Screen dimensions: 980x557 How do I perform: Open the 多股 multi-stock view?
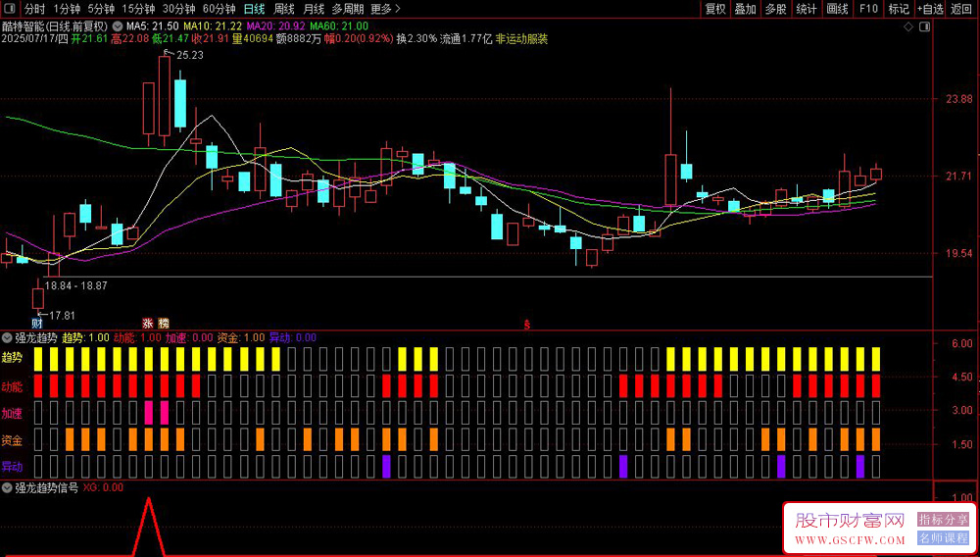(775, 9)
